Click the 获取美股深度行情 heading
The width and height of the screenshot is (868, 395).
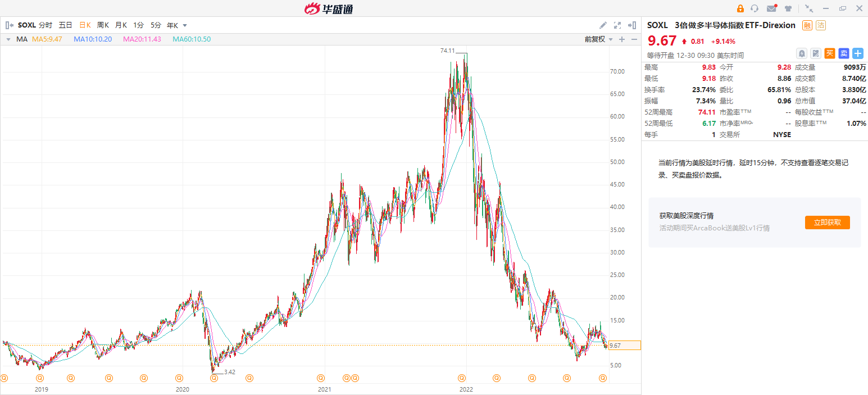(x=687, y=216)
